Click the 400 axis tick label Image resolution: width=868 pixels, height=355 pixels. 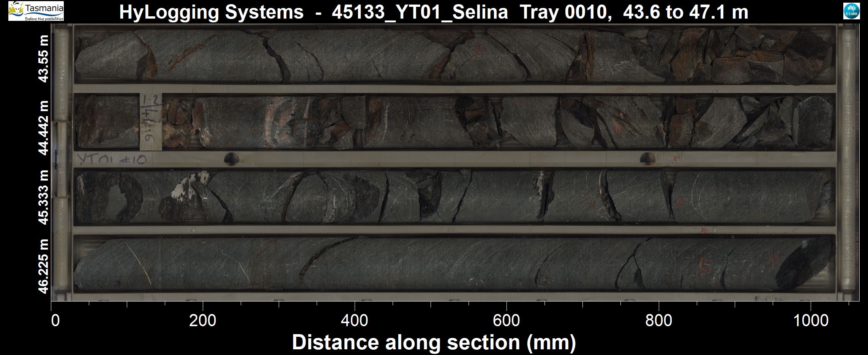click(354, 321)
